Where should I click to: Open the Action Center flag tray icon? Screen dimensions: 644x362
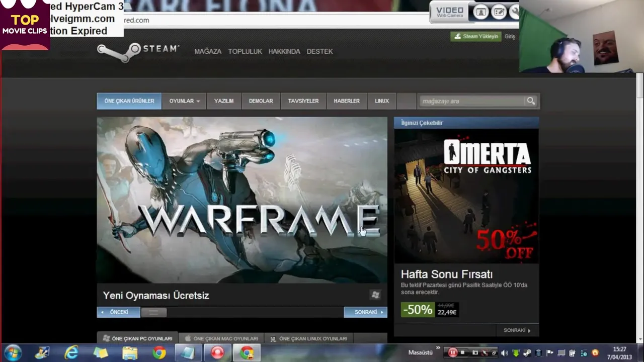(x=550, y=353)
